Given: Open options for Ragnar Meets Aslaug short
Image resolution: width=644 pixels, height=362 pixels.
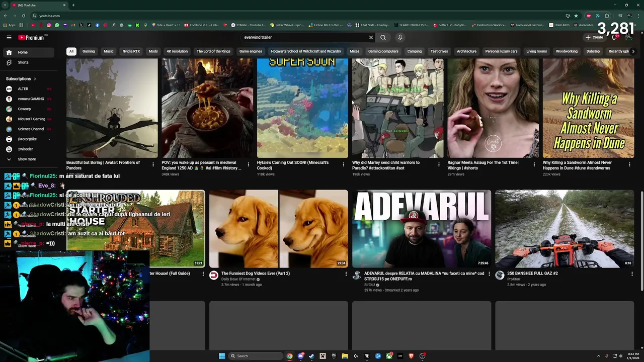Looking at the screenshot, I should [x=534, y=164].
